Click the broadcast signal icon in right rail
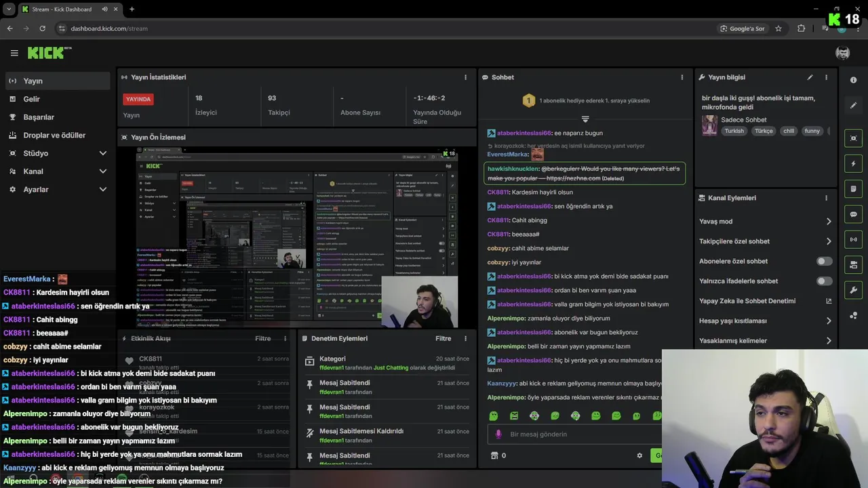The height and width of the screenshot is (488, 868). pos(853,239)
